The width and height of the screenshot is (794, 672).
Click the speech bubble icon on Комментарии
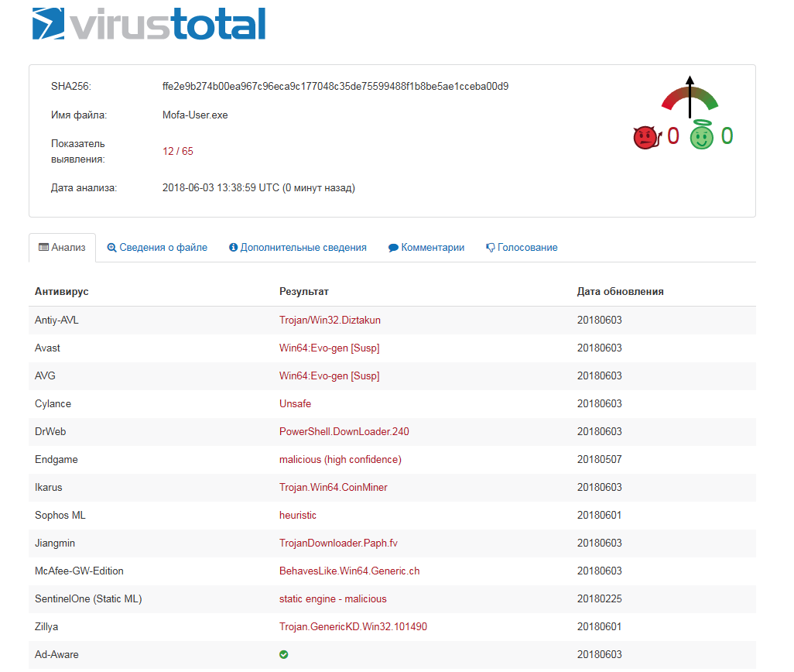coord(393,248)
